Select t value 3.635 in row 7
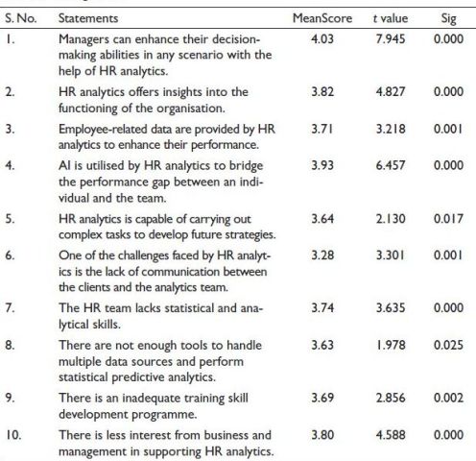This screenshot has width=476, height=461. point(391,307)
